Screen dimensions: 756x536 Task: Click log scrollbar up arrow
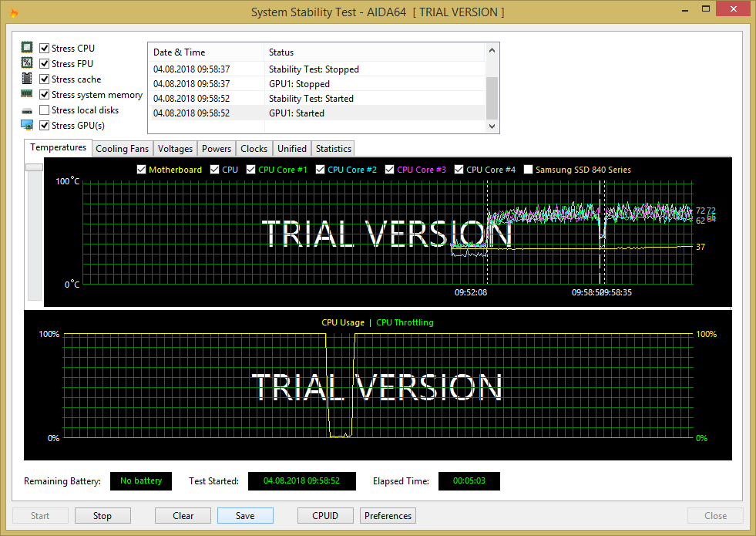[492, 50]
